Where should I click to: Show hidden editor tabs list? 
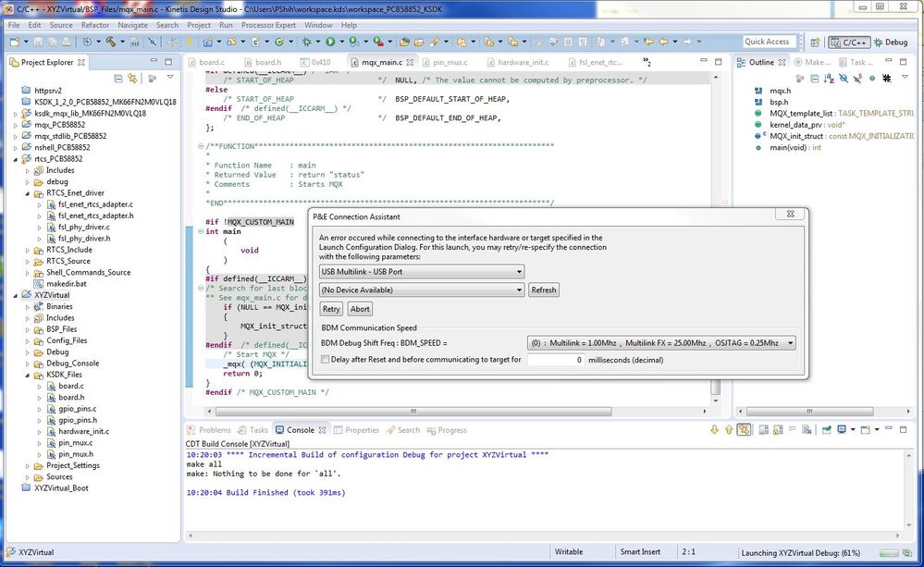pos(647,62)
